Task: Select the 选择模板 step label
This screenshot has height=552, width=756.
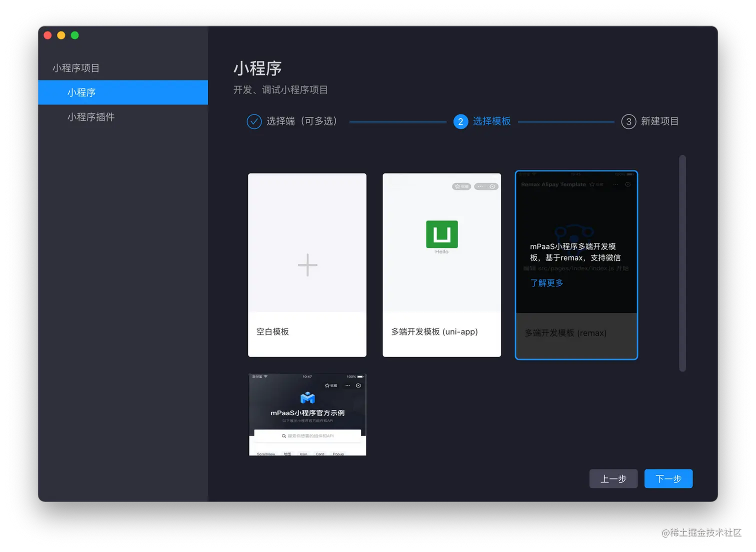Action: (x=492, y=121)
